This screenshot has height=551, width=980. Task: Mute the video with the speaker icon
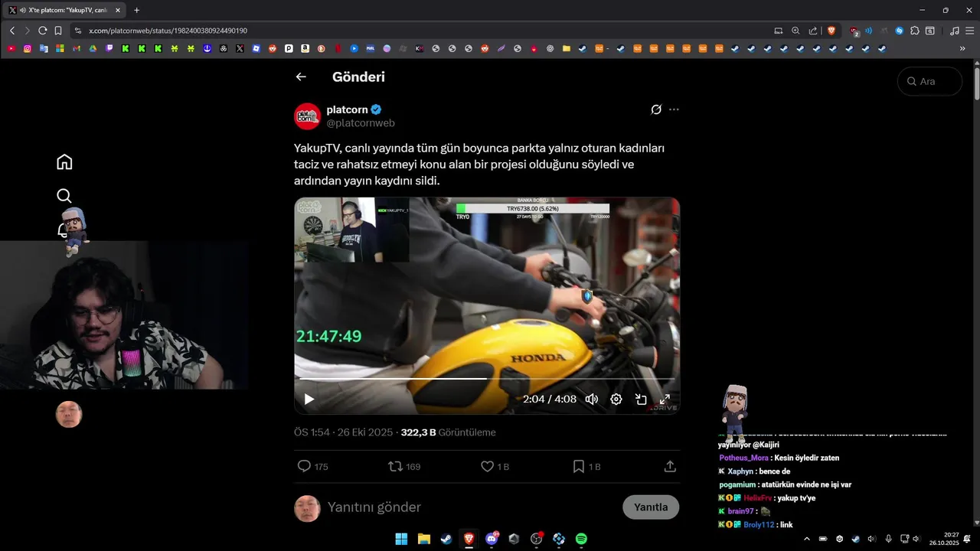[592, 399]
